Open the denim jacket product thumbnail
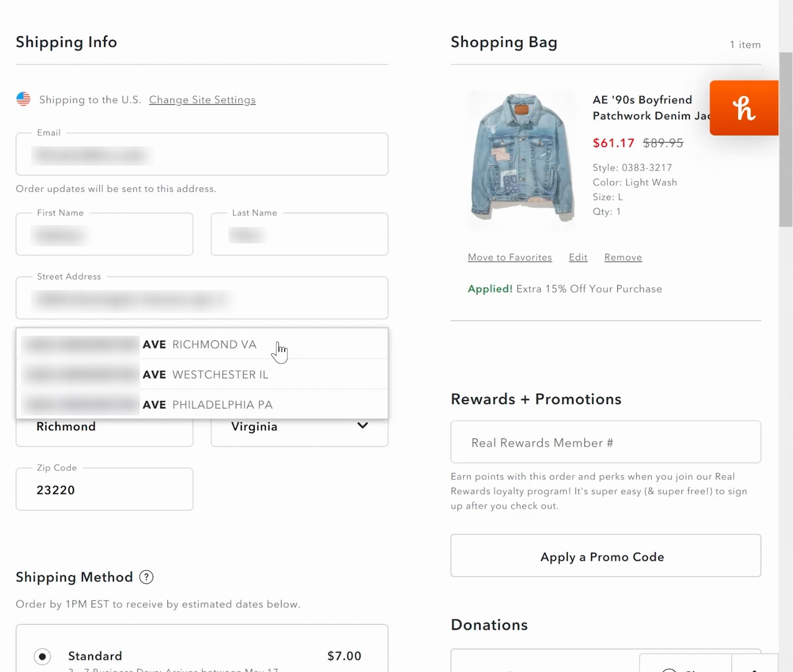The height and width of the screenshot is (672, 793). click(522, 157)
